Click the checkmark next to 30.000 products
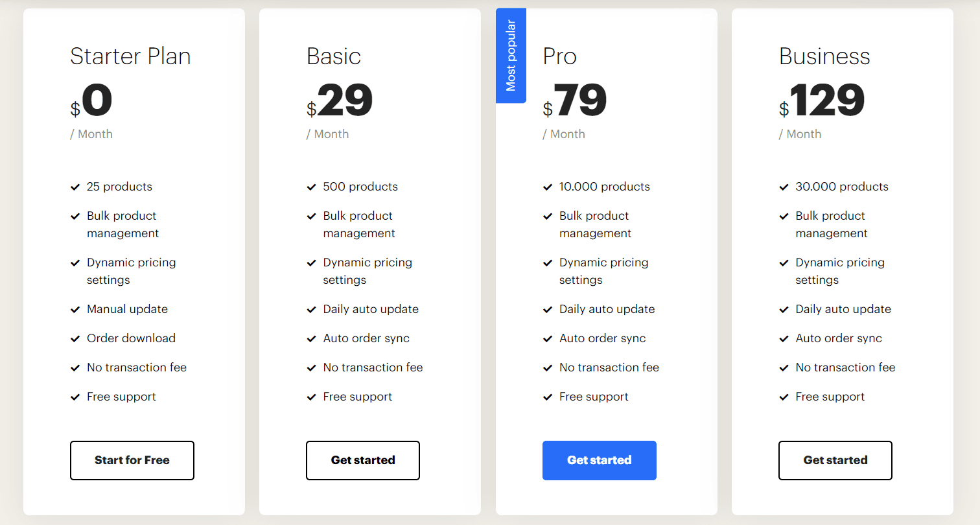Screen dimensions: 980x525 (x=784, y=187)
